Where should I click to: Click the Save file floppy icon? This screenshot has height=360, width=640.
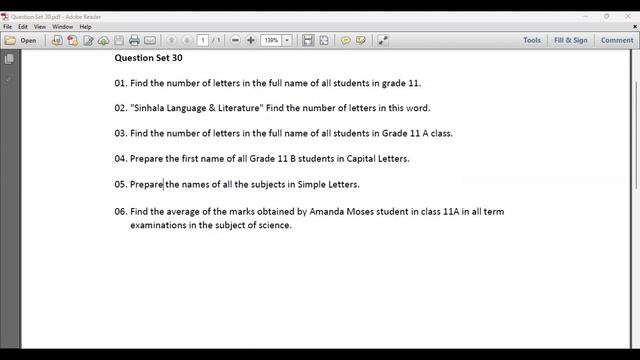coord(119,40)
